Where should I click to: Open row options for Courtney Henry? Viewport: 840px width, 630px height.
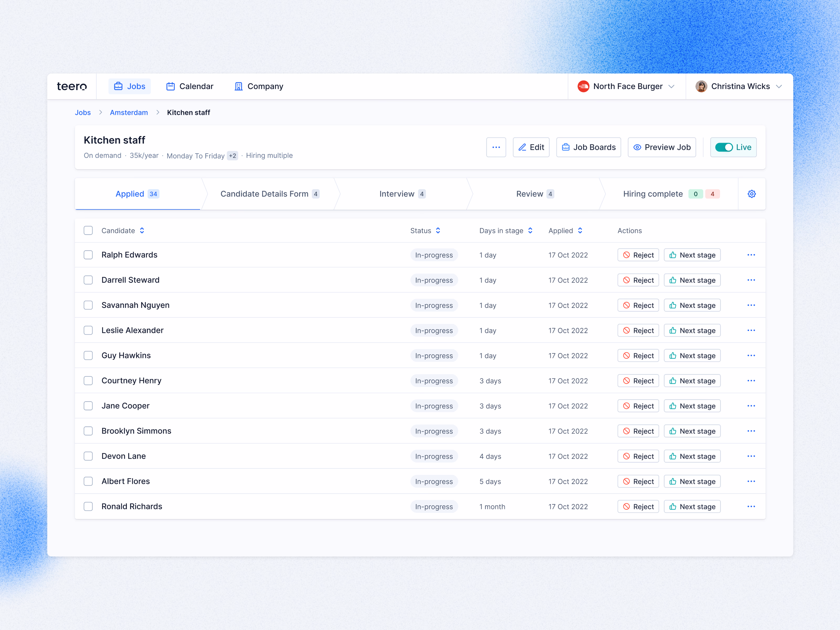click(x=751, y=381)
